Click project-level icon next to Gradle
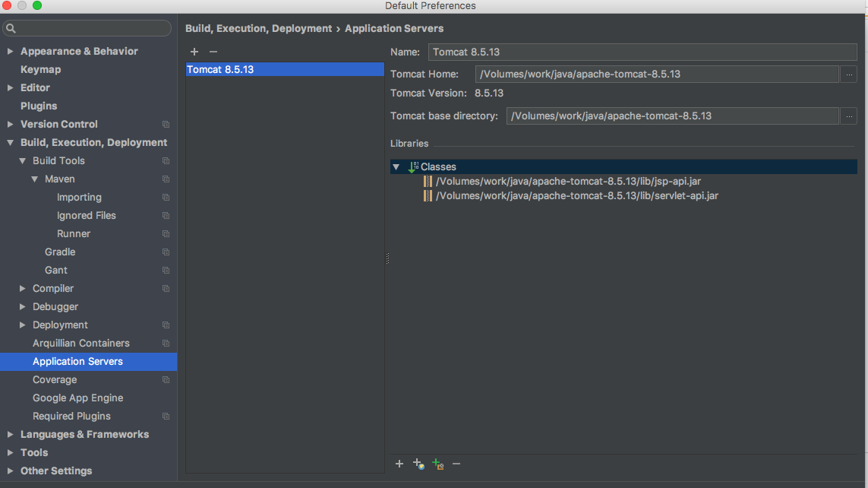The image size is (868, 488). point(166,252)
